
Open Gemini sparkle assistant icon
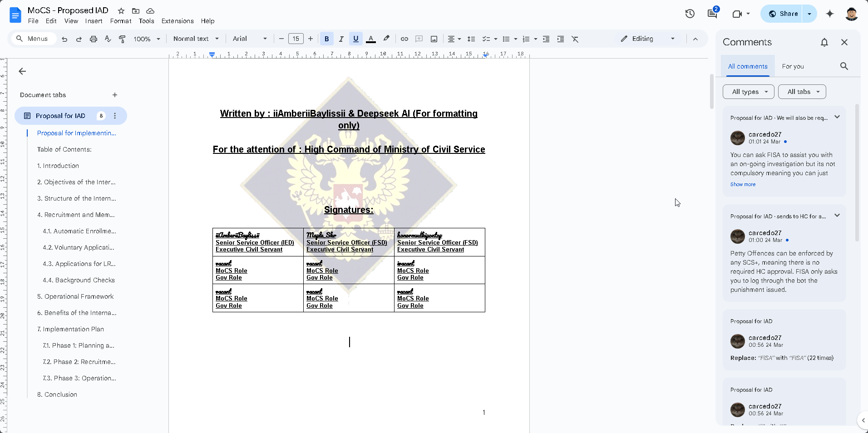click(830, 14)
